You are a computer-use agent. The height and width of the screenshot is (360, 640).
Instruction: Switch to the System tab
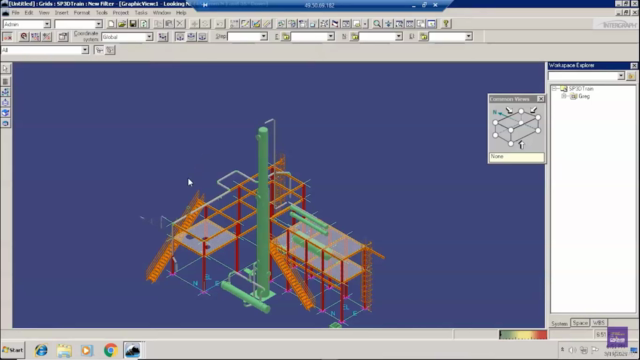pos(559,323)
